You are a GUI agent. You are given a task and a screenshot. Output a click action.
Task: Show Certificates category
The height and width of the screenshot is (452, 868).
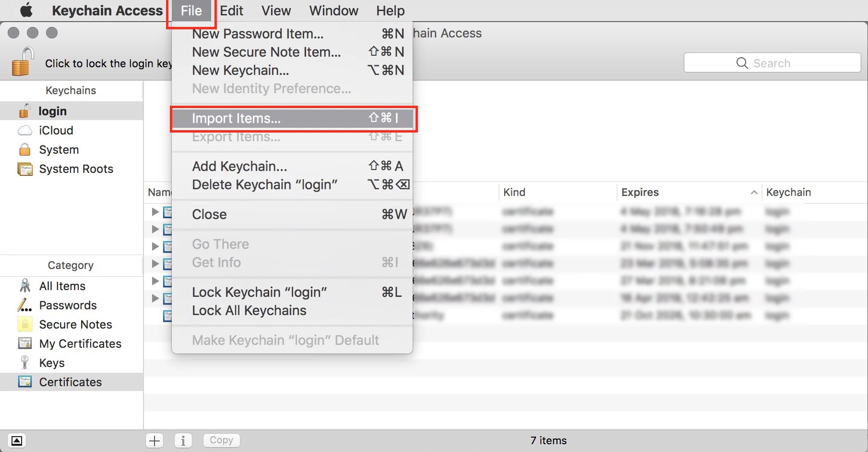pos(71,382)
